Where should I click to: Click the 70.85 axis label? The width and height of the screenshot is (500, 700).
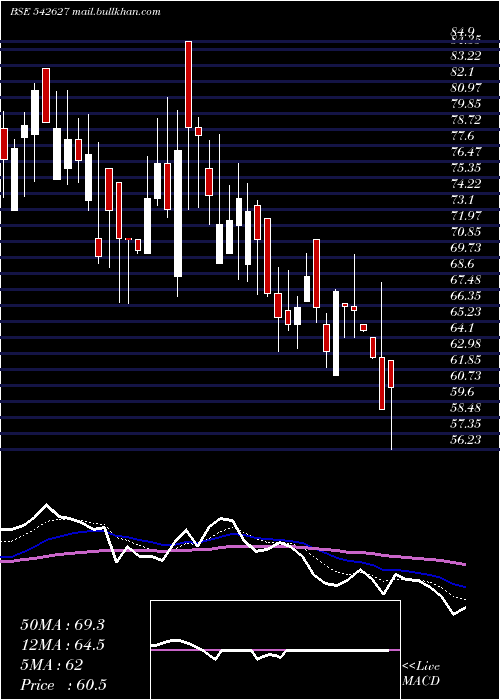[466, 232]
